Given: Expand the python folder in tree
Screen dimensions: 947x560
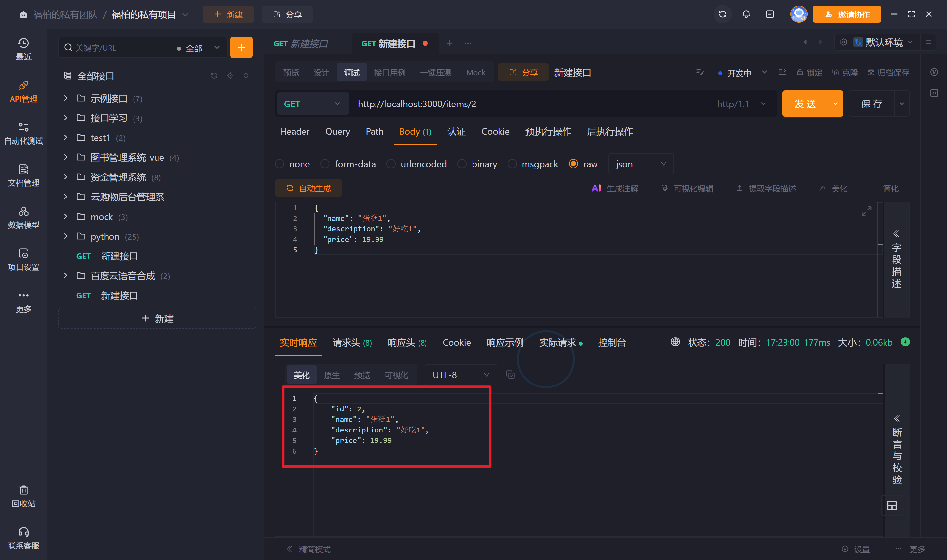Looking at the screenshot, I should tap(66, 236).
